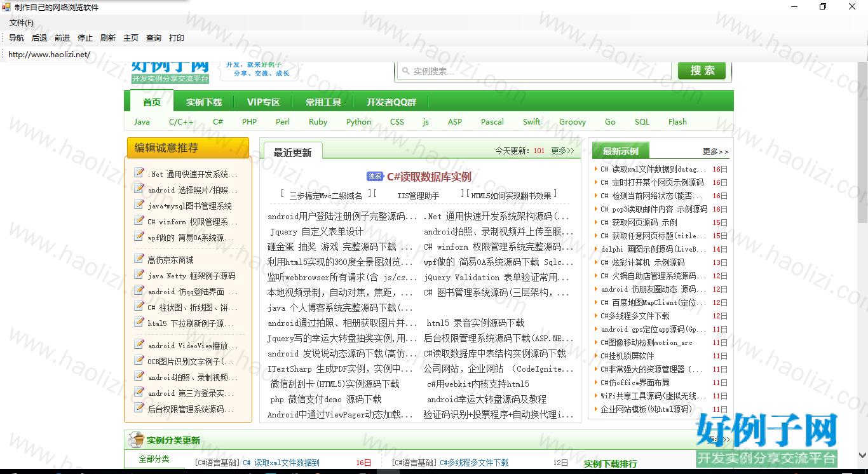This screenshot has height=474, width=868.
Task: Open the 常用工具 navigation tab
Action: click(x=323, y=102)
